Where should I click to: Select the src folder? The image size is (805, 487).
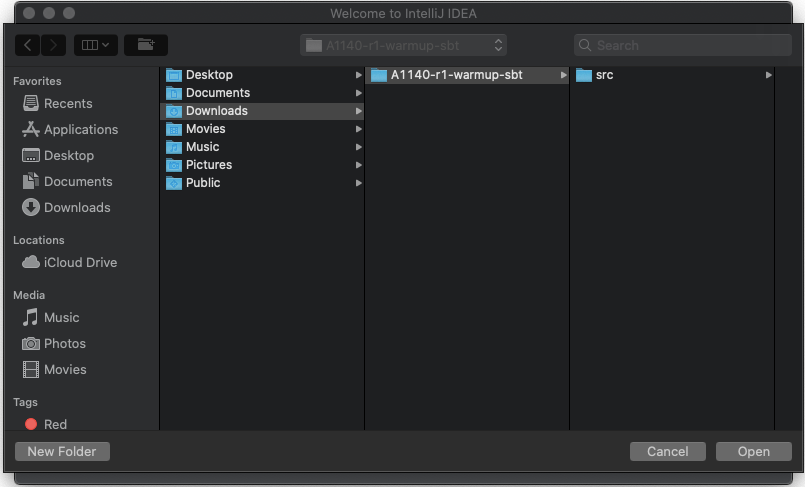coord(604,75)
